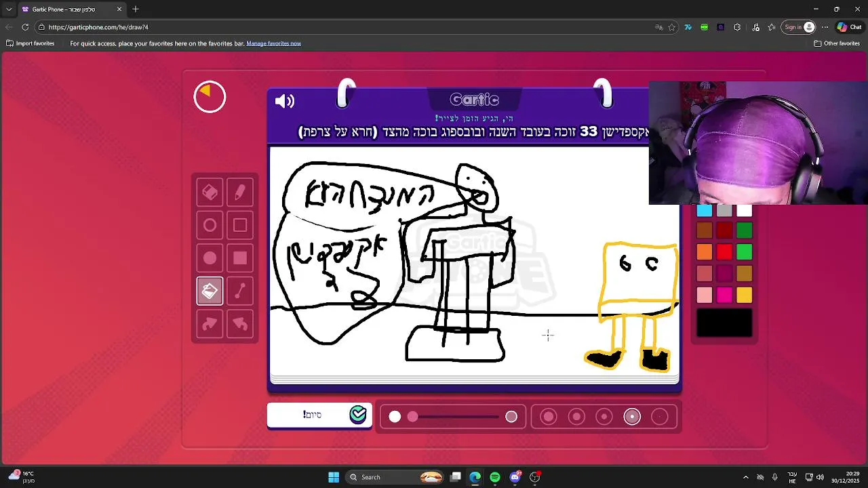Viewport: 868px width, 488px height.
Task: Pick the bright green color swatch
Action: tap(745, 252)
